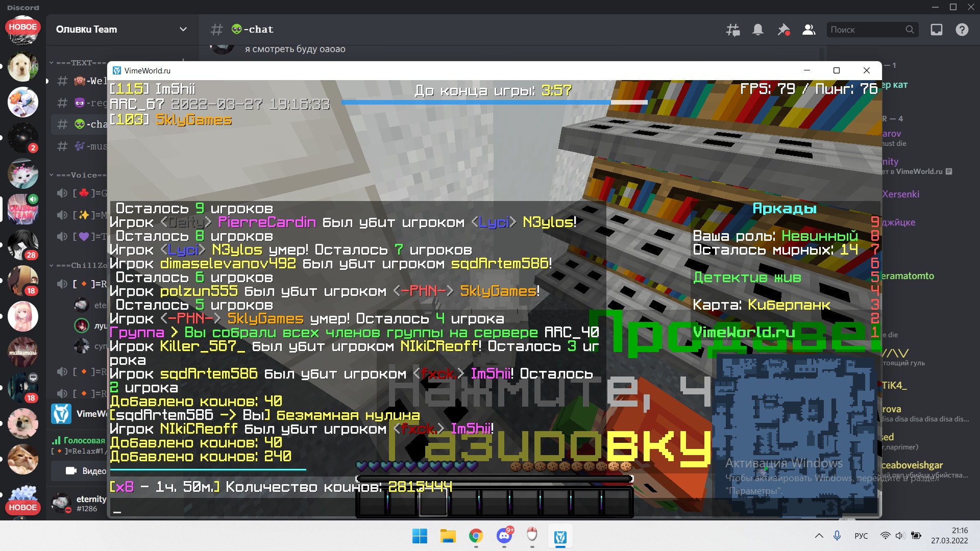Toggle microphone in system tray

837,536
